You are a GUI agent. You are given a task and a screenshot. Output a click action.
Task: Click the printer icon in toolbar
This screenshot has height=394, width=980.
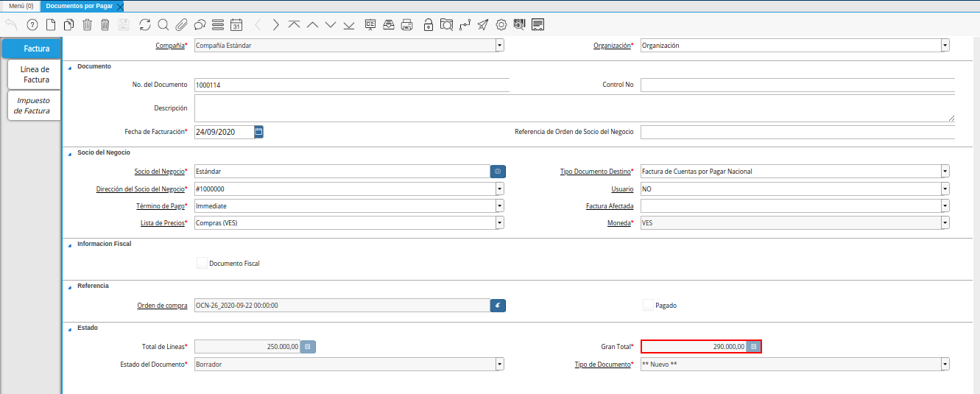[406, 24]
